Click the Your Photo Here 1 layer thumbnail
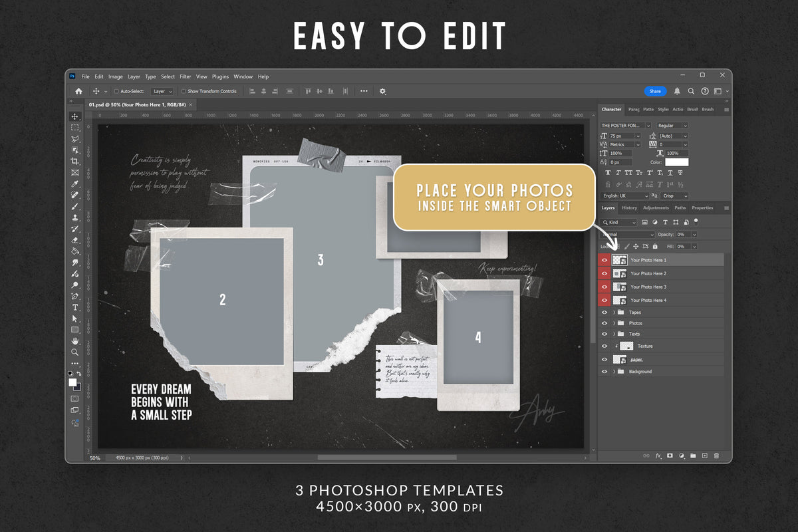 point(620,260)
